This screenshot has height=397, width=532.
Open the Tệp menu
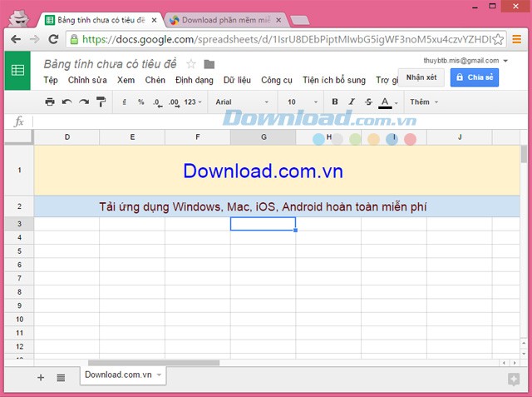51,80
